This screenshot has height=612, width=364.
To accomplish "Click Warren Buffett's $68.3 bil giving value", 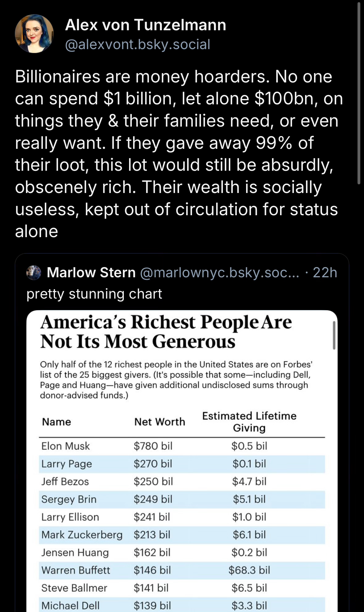I will (249, 570).
